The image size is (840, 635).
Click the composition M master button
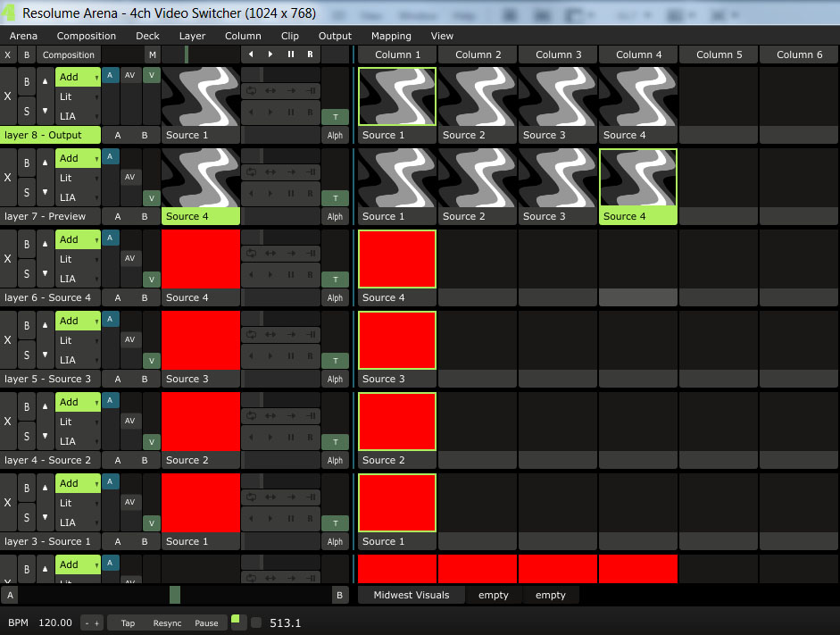[x=152, y=54]
